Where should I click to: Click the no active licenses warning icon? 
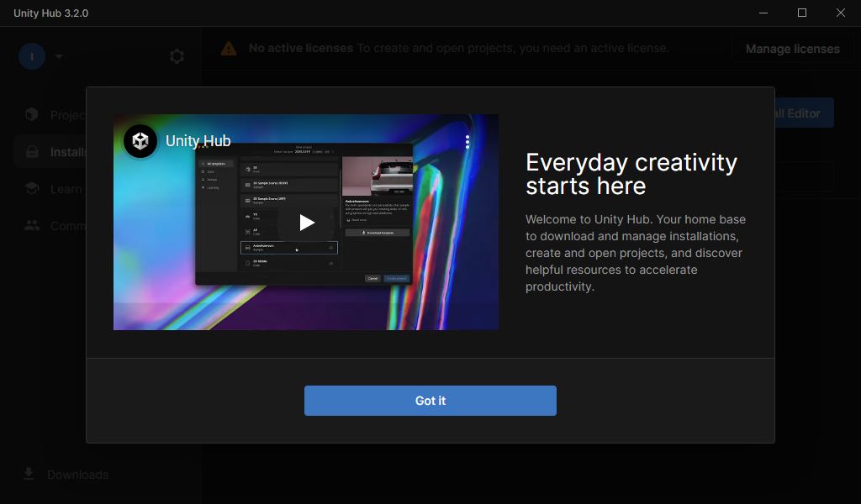point(229,49)
